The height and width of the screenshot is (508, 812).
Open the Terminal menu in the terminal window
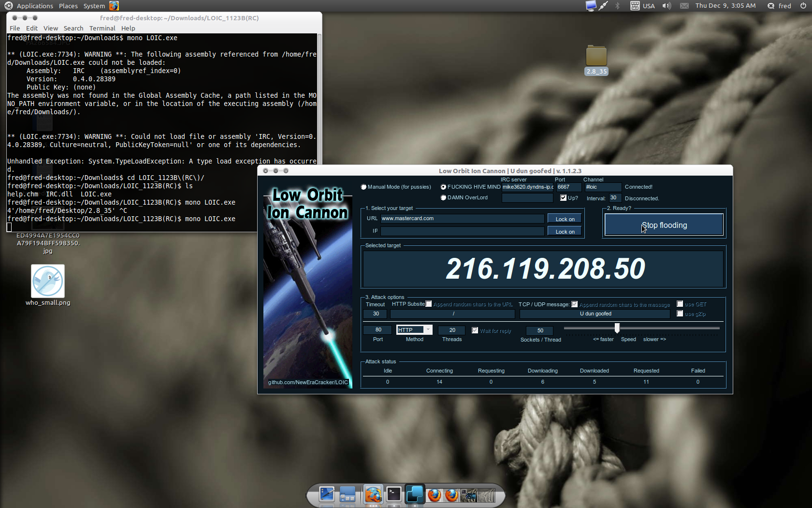(x=102, y=28)
